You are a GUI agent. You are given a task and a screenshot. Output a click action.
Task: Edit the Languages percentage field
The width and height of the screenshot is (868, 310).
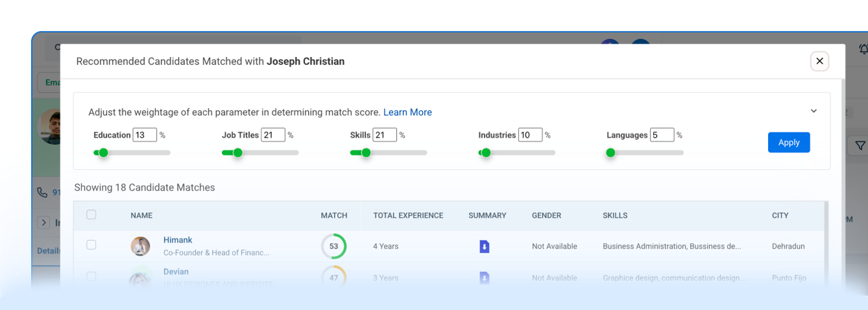pyautogui.click(x=662, y=135)
